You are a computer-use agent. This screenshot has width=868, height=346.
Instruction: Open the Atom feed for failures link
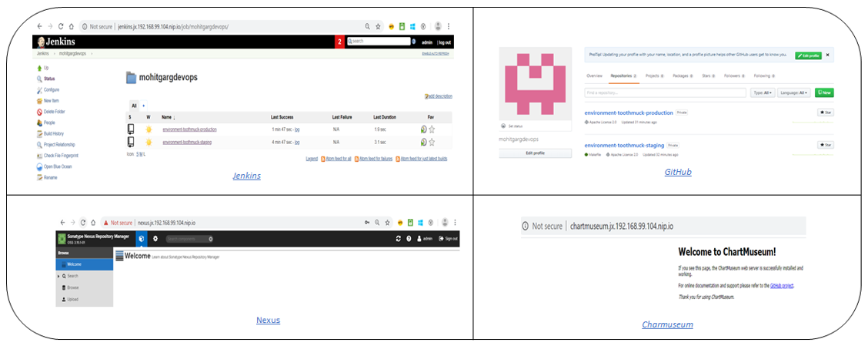[374, 160]
